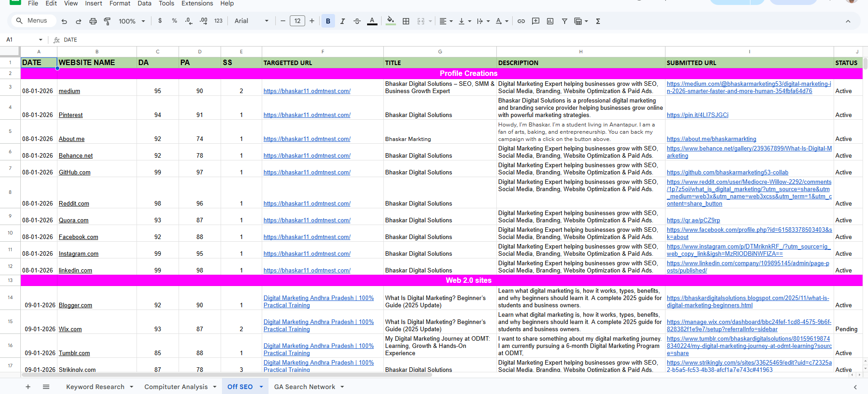Open the github.com bhaskarmarketing53 link
This screenshot has height=394, width=868.
pos(727,172)
